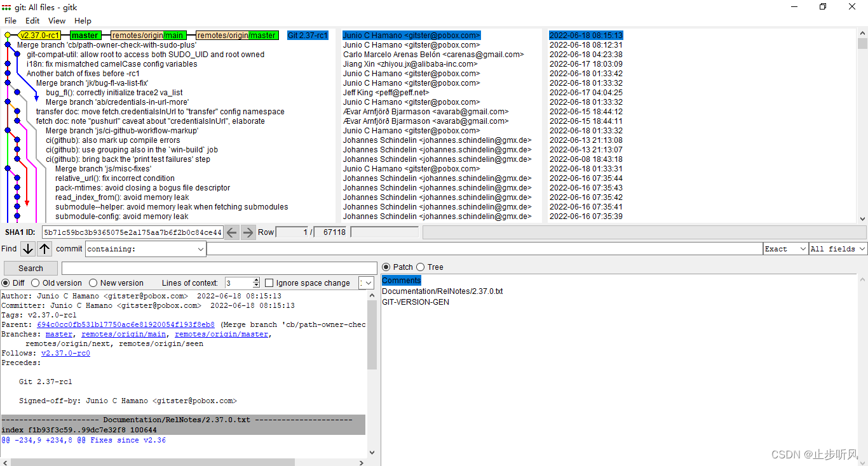The height and width of the screenshot is (466, 868).
Task: Click the find text input field
Action: (x=485, y=249)
